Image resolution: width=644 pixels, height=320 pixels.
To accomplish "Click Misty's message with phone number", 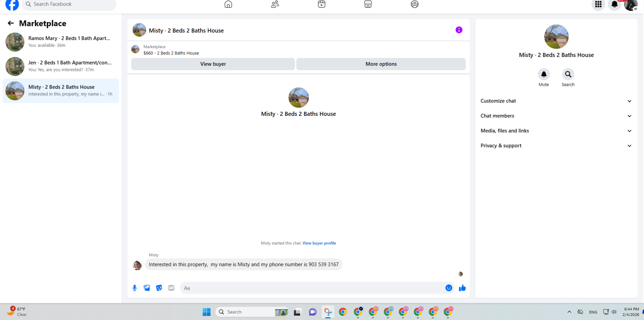I will [x=244, y=264].
